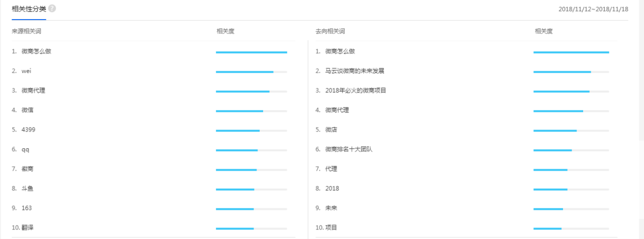The height and width of the screenshot is (239, 644).
Task: Click the 去向相关词 column header
Action: 330,31
